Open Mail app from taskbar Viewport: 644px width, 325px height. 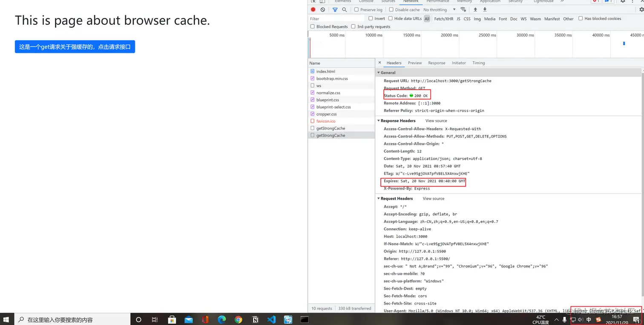click(x=189, y=319)
